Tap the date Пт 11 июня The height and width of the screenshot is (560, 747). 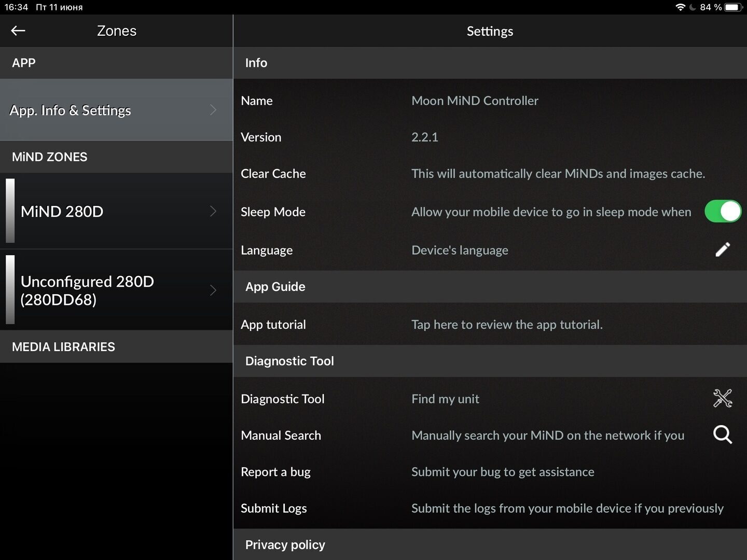point(59,7)
